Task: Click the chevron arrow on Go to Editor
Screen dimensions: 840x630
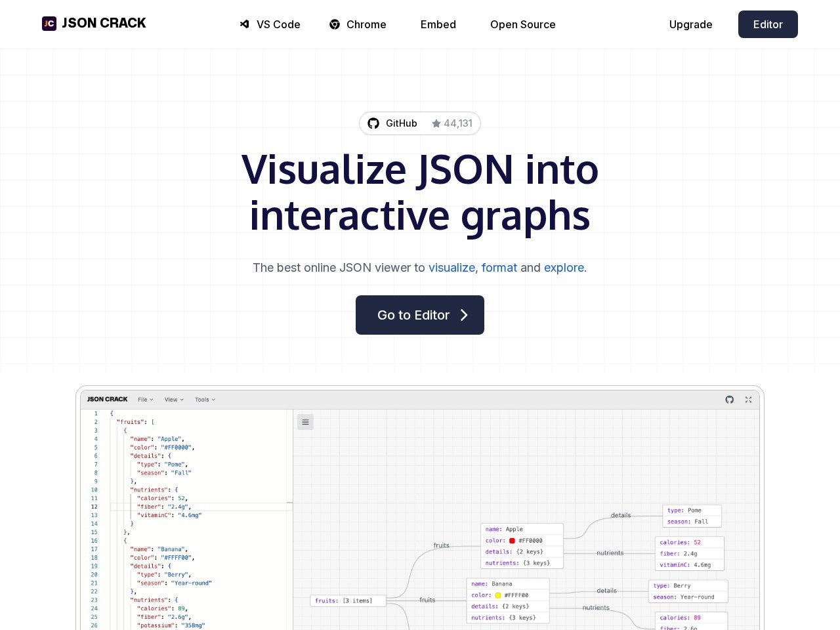Action: [x=464, y=315]
